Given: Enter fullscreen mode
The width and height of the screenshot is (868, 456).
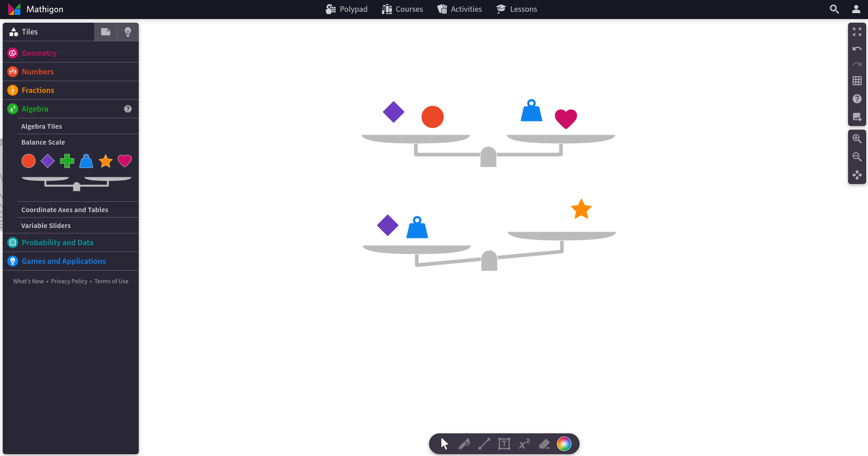Looking at the screenshot, I should pos(857,32).
